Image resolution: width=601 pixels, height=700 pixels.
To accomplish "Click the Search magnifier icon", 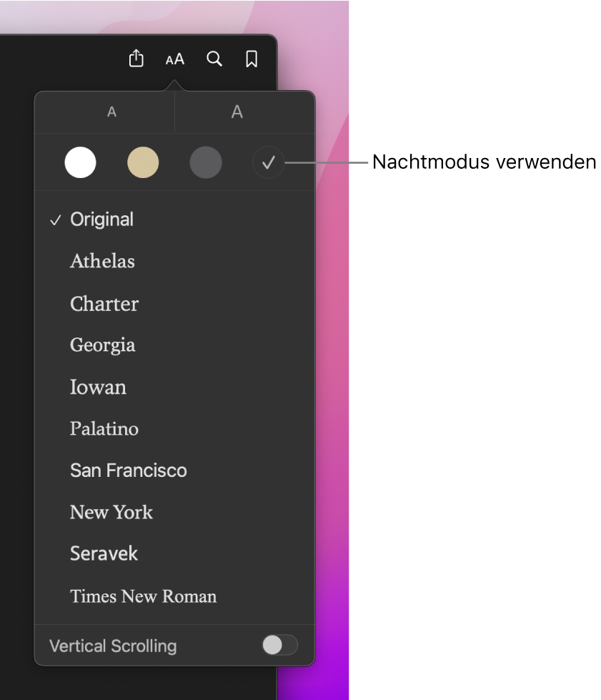I will (214, 59).
